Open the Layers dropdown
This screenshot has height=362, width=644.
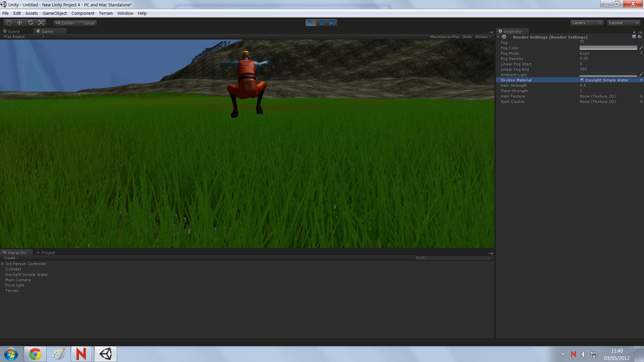click(x=586, y=23)
